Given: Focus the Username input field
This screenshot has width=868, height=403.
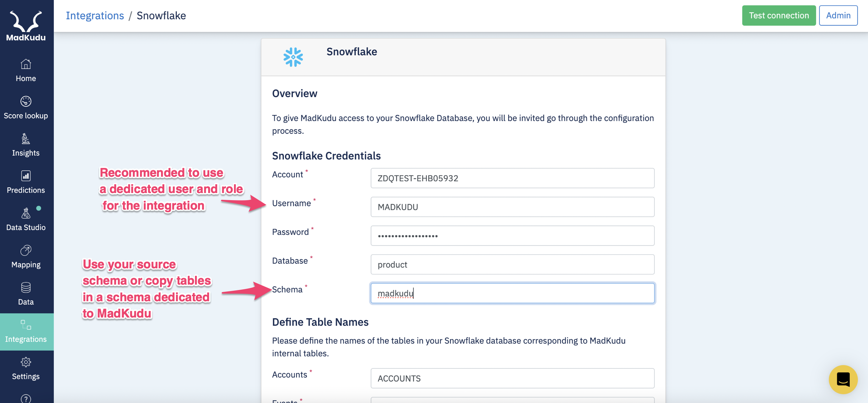Looking at the screenshot, I should [512, 207].
